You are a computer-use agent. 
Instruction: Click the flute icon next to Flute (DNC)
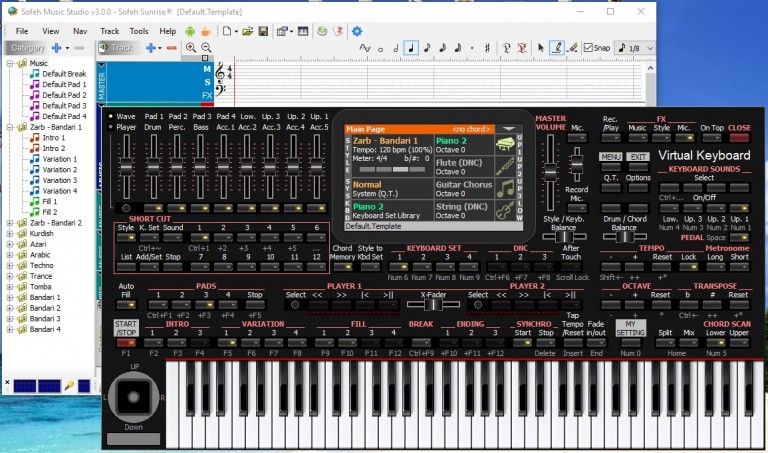pos(504,167)
